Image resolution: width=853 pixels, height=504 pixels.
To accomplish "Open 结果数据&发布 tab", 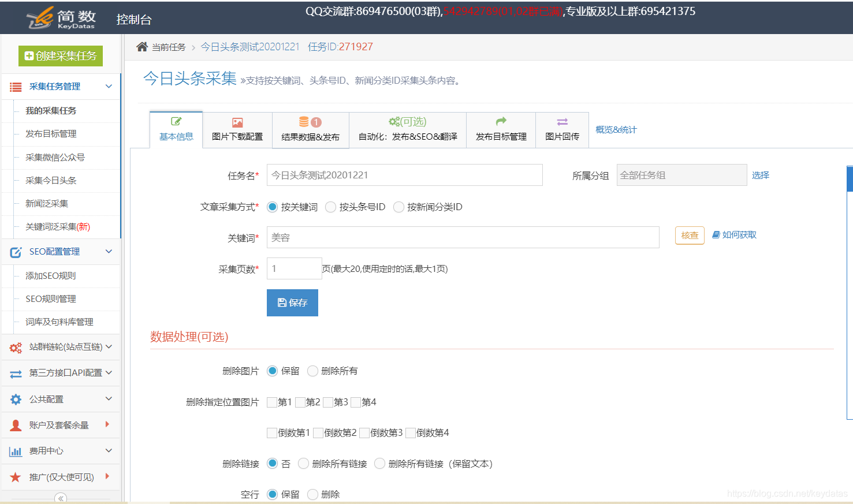I will pos(311,130).
